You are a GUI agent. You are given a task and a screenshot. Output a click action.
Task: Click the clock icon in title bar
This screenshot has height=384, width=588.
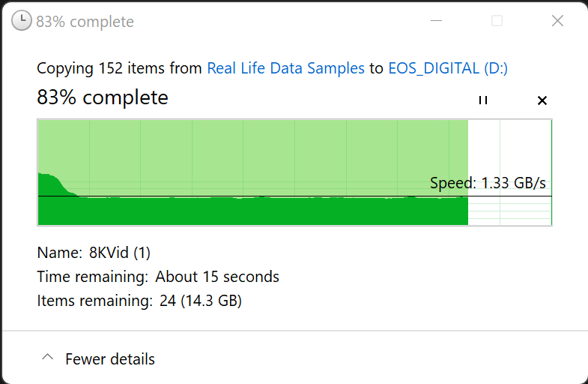click(22, 21)
